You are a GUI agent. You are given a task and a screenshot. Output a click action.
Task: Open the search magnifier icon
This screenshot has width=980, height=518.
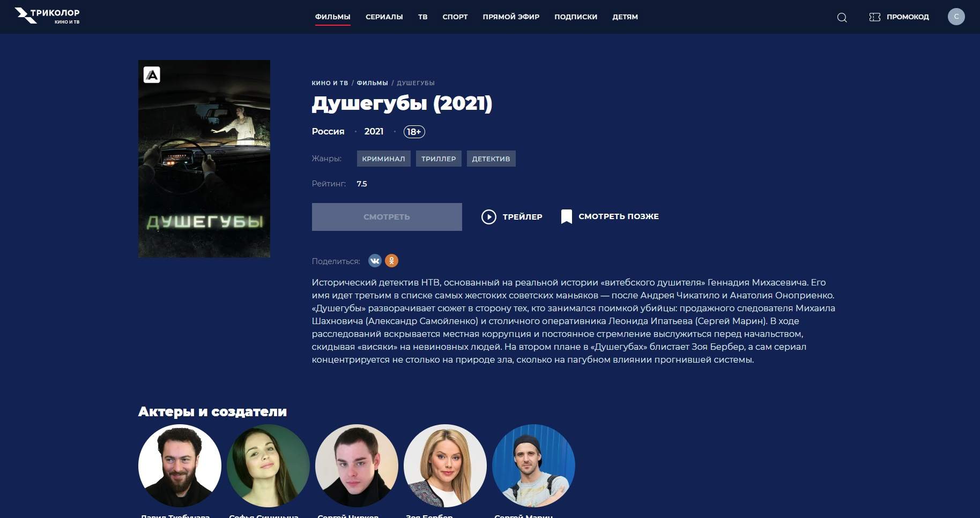[x=842, y=17]
